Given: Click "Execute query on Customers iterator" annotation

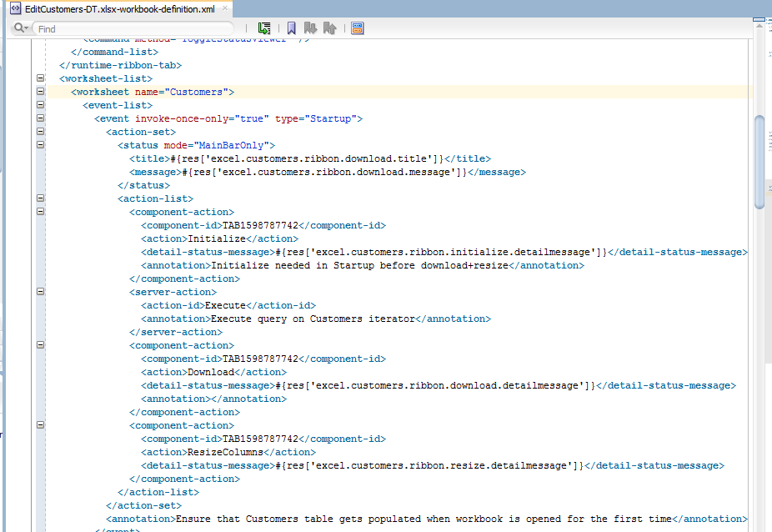Looking at the screenshot, I should pyautogui.click(x=313, y=319).
